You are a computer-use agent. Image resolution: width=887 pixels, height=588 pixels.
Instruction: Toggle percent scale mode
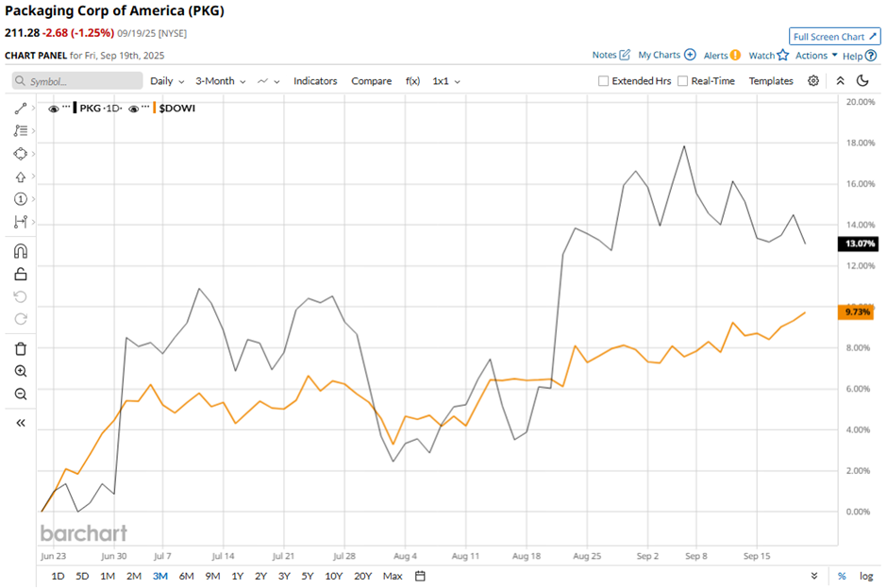(x=842, y=576)
